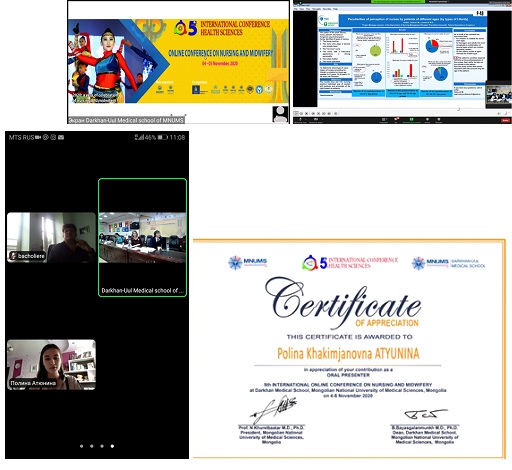Click the participant avatar icon below conference banner

pos(280,114)
